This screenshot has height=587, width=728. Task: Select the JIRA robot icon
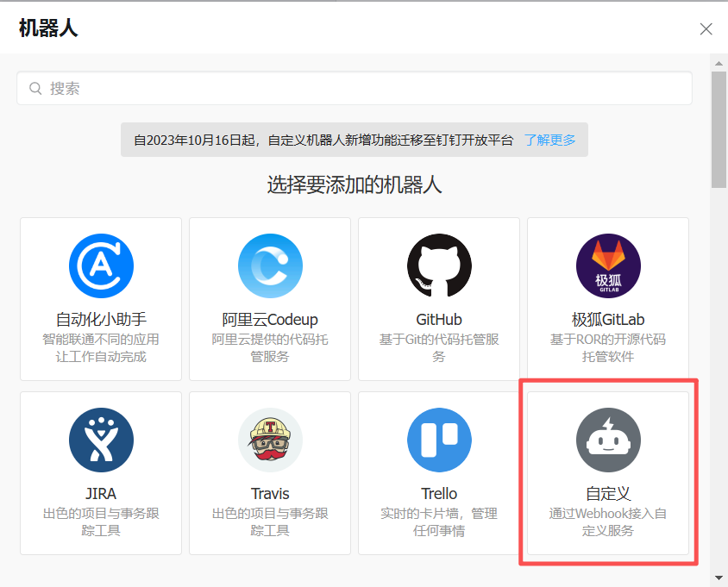(x=101, y=440)
